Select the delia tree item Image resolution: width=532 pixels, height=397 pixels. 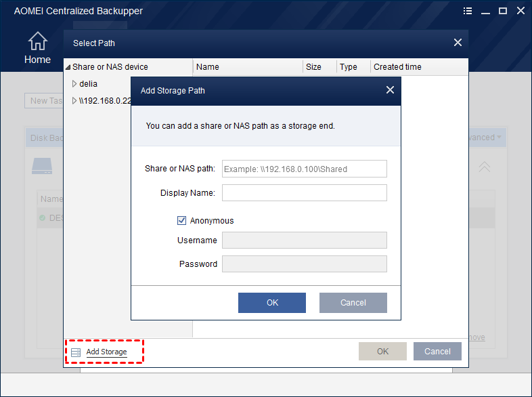(x=88, y=84)
